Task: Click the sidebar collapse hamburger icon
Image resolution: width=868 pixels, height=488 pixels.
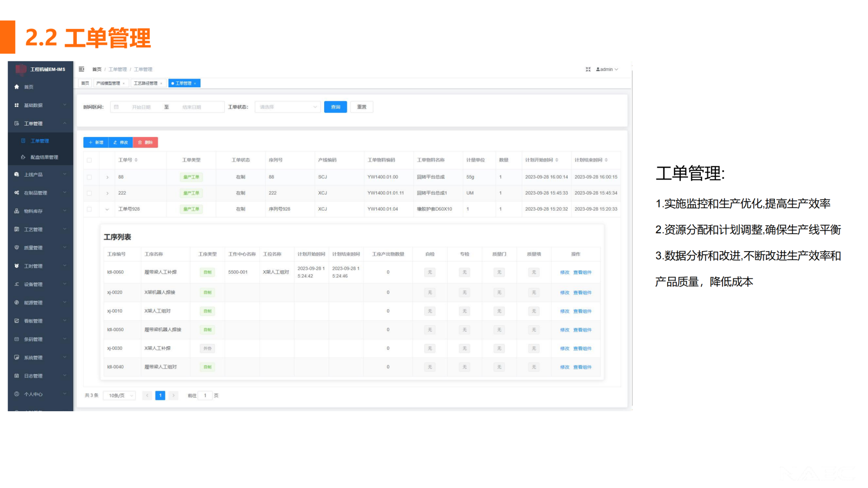Action: point(81,69)
